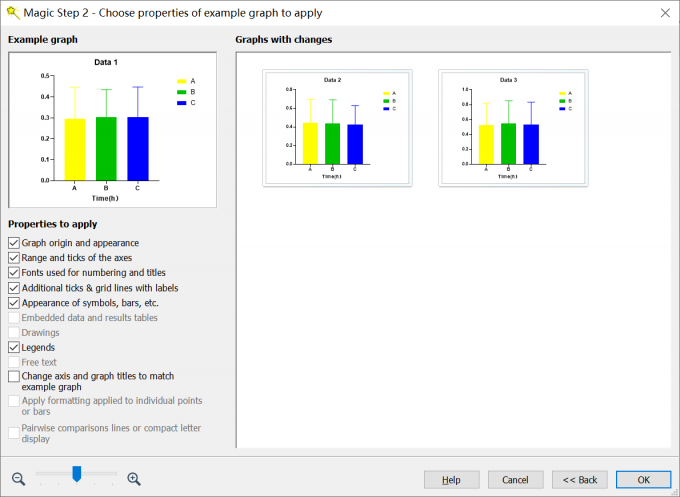Click the 'Time(h)' axis title in example graph

105,198
